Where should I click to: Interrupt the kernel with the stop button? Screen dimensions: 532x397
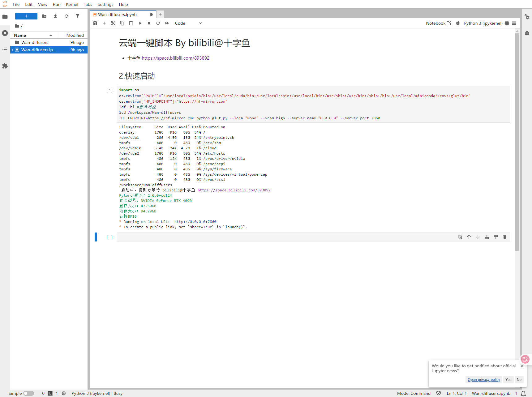(x=149, y=23)
